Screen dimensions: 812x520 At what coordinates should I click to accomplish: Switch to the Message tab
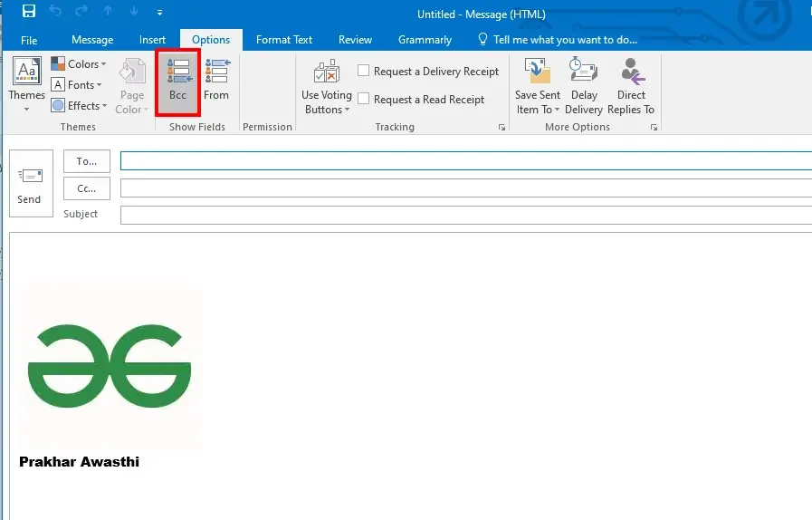click(92, 40)
